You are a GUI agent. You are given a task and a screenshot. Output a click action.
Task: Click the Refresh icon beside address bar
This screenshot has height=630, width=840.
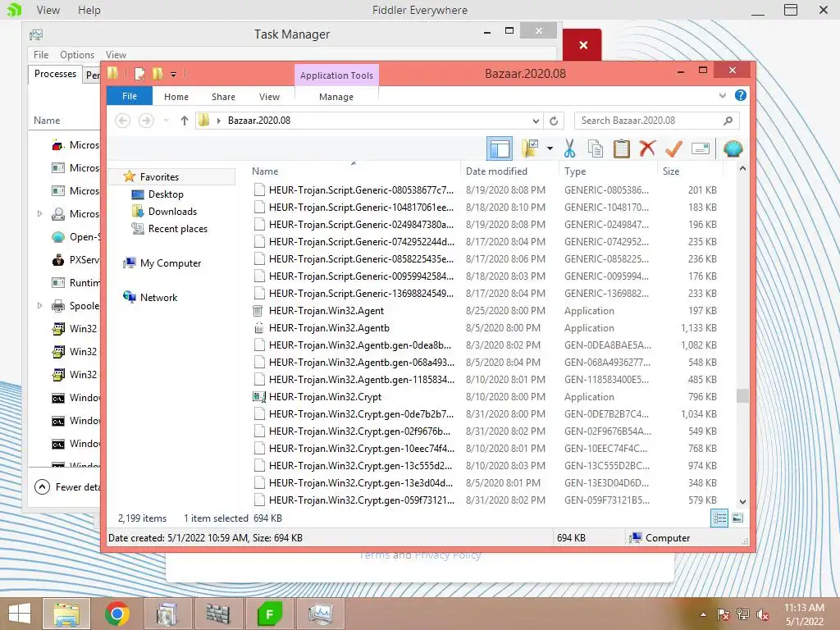554,121
